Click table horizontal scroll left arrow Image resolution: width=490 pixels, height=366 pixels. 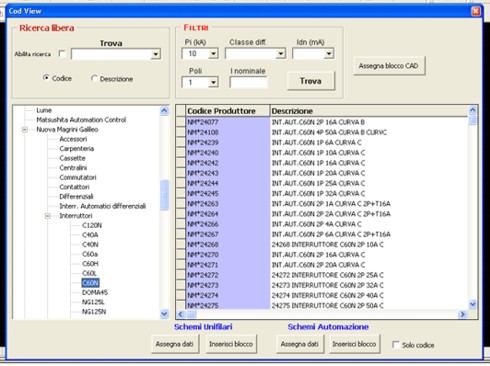pyautogui.click(x=181, y=314)
